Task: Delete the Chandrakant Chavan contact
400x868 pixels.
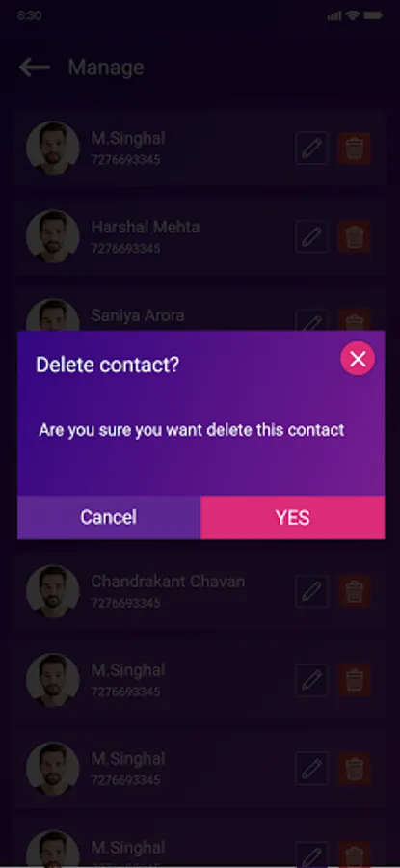Action: tap(354, 591)
